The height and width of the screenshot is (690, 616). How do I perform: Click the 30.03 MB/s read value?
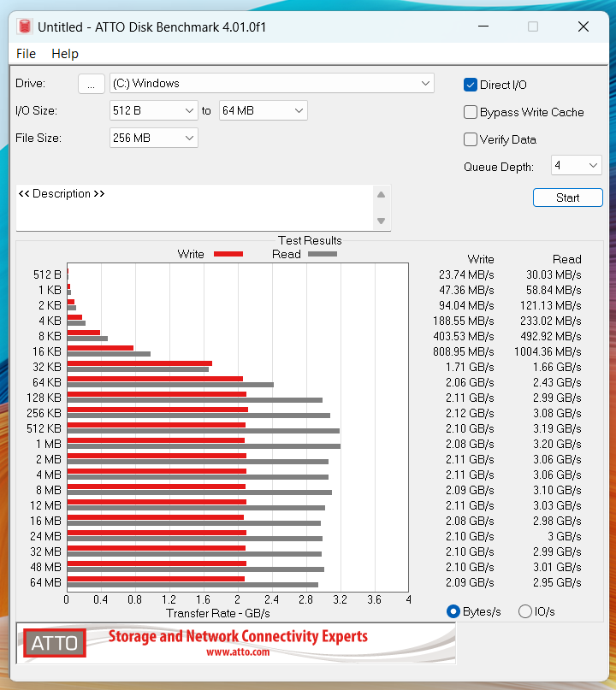(x=554, y=274)
